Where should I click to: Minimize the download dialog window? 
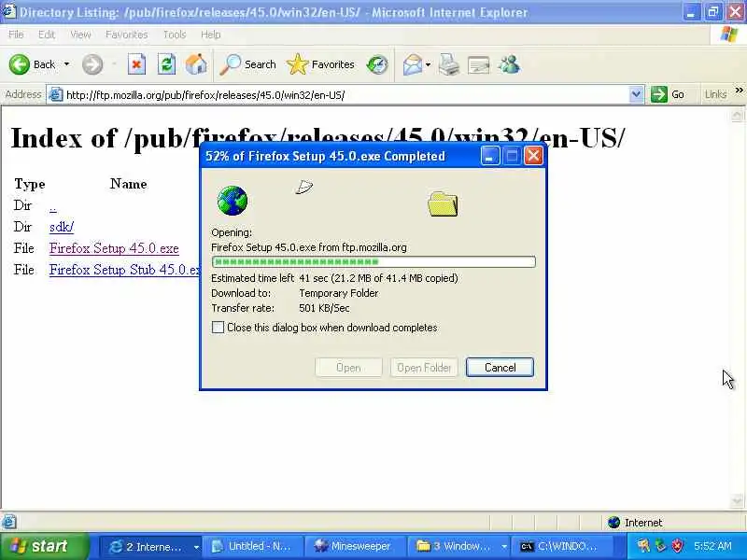point(489,156)
